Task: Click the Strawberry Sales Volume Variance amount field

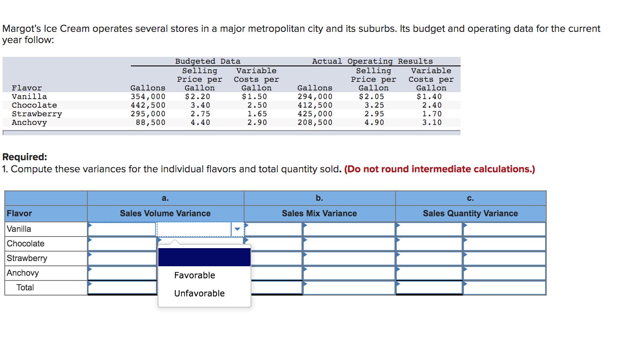Action: (122, 258)
